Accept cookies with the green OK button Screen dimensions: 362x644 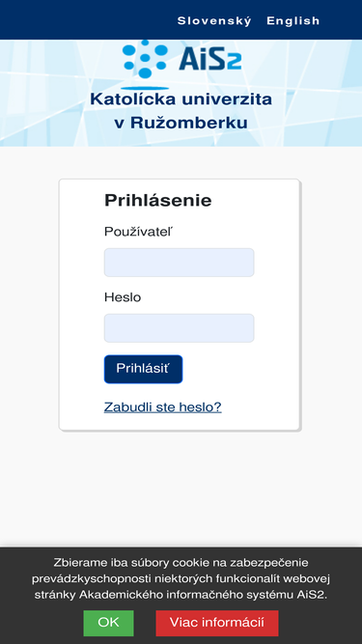click(x=108, y=623)
